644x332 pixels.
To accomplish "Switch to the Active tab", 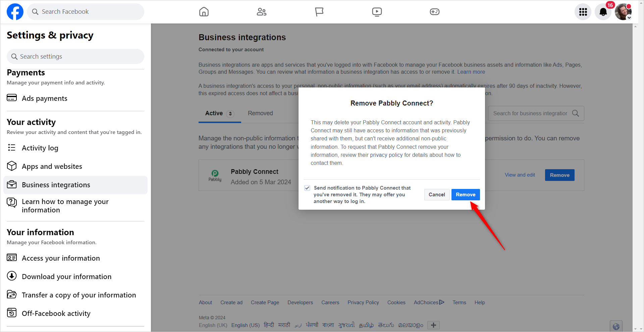I will (x=220, y=114).
